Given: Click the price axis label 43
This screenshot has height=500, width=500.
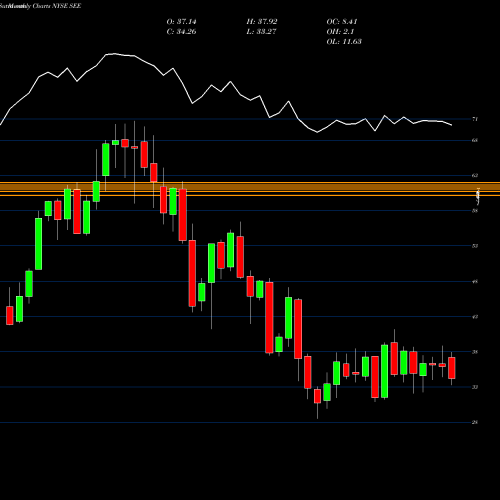Looking at the screenshot, I should point(475,317).
